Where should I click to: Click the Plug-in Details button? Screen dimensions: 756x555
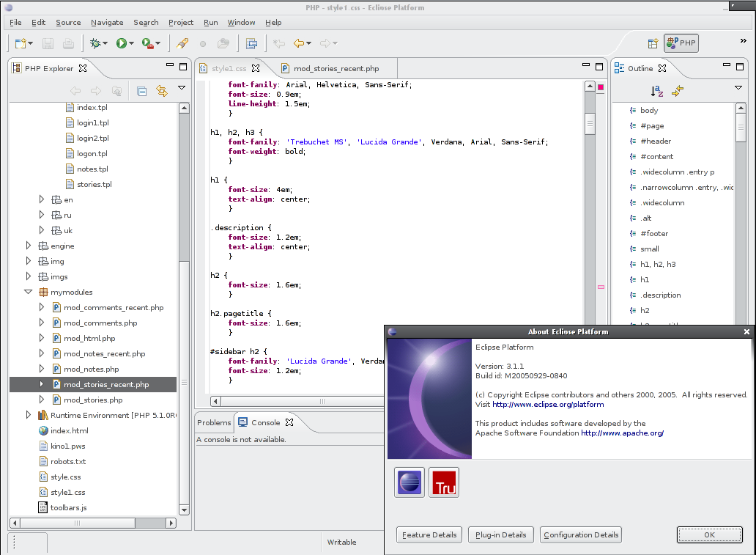(500, 534)
